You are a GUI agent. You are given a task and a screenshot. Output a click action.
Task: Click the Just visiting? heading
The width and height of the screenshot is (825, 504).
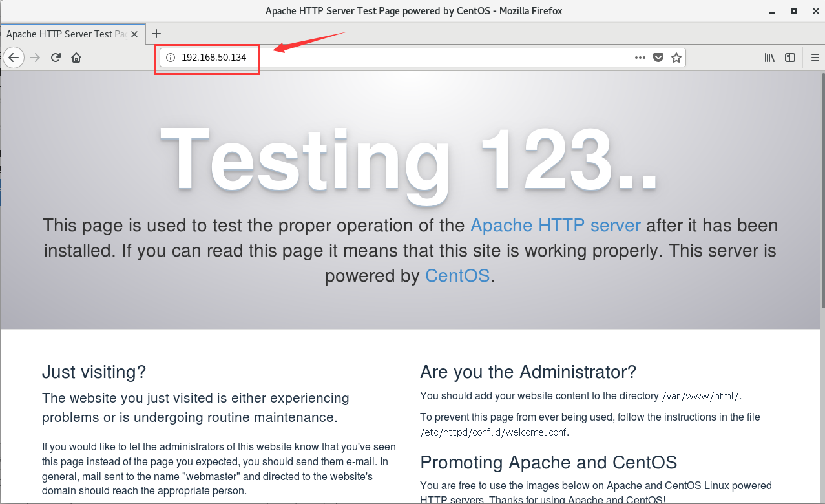tap(94, 372)
